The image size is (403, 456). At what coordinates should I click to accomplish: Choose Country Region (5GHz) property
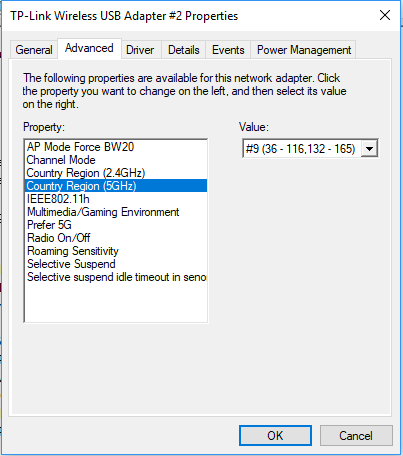(x=116, y=186)
